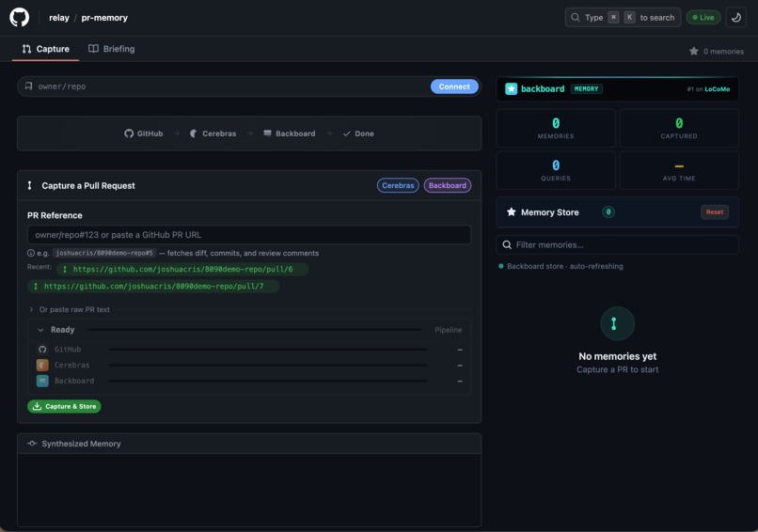Click the Live status indicator
Viewport: 758px width, 532px height.
tap(703, 18)
